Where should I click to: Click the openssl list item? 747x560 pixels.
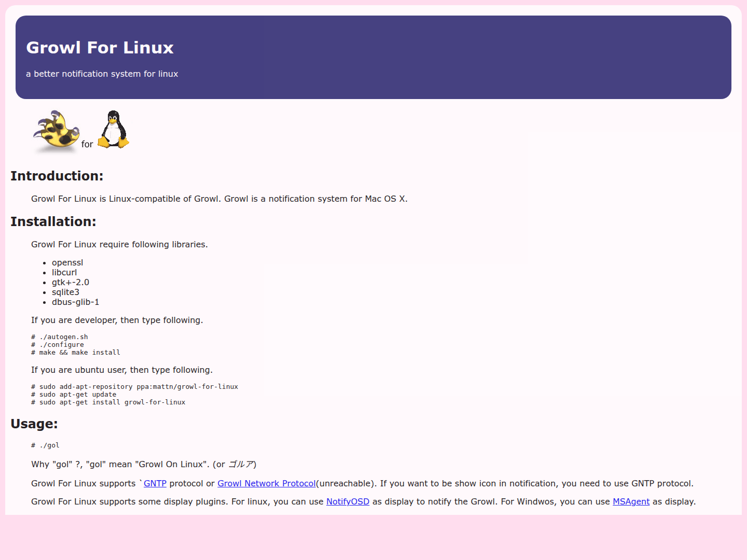(67, 262)
